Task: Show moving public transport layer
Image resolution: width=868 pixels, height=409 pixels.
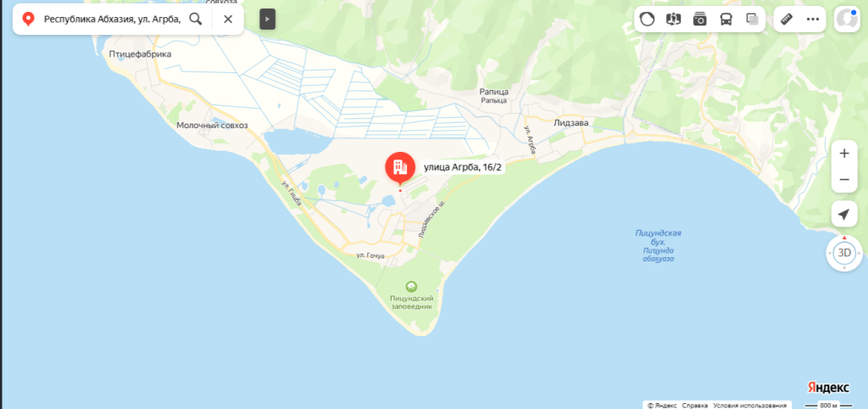Action: 726,20
